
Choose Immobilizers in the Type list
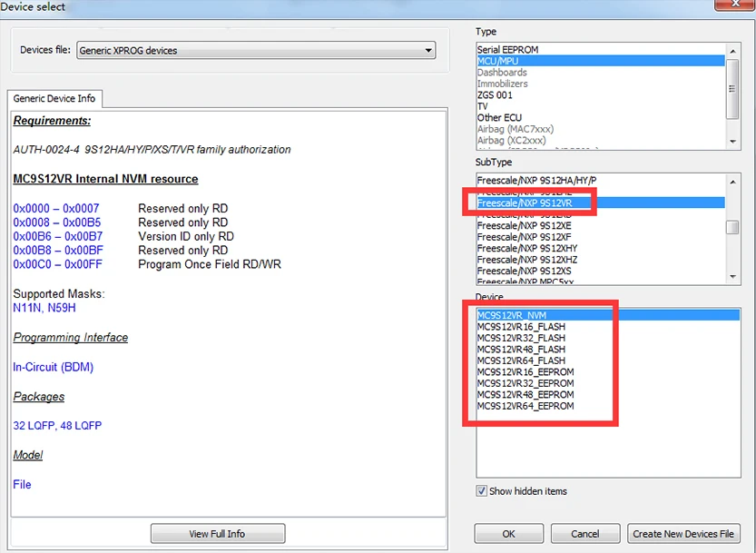coord(601,84)
